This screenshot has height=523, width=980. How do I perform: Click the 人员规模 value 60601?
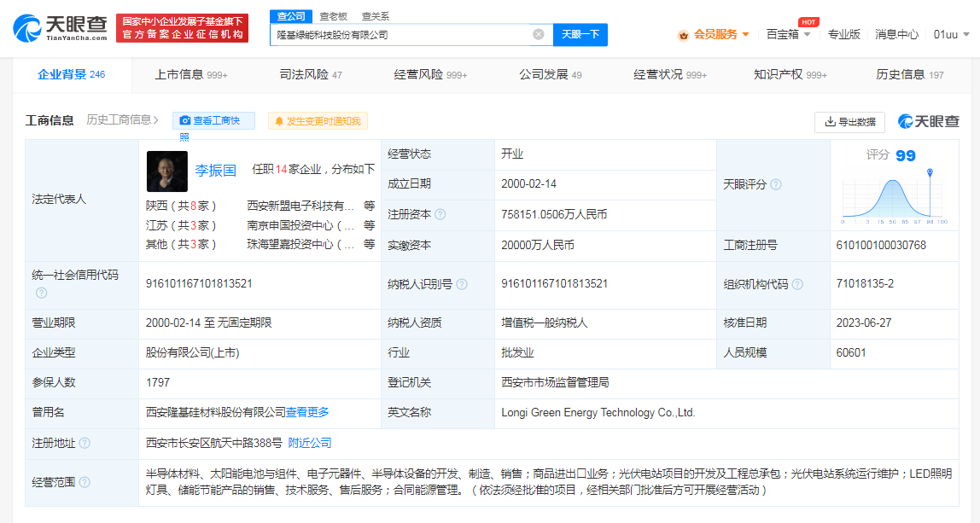pos(851,352)
